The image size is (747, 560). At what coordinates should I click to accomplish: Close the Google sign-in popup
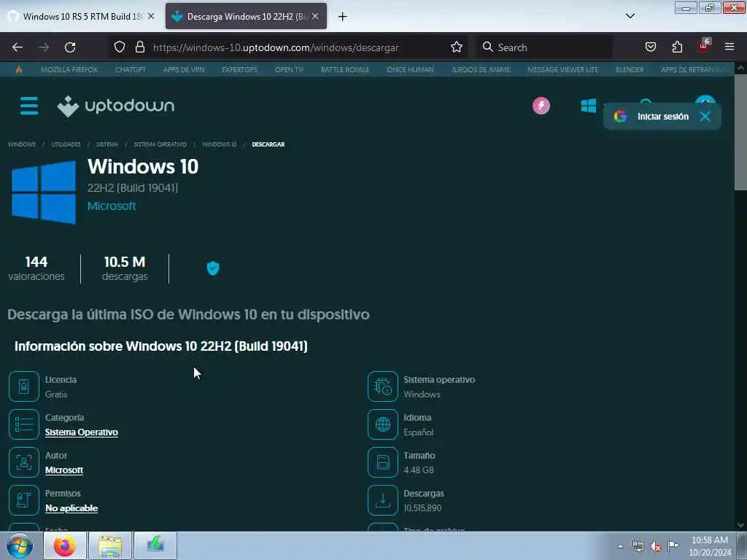(x=705, y=117)
